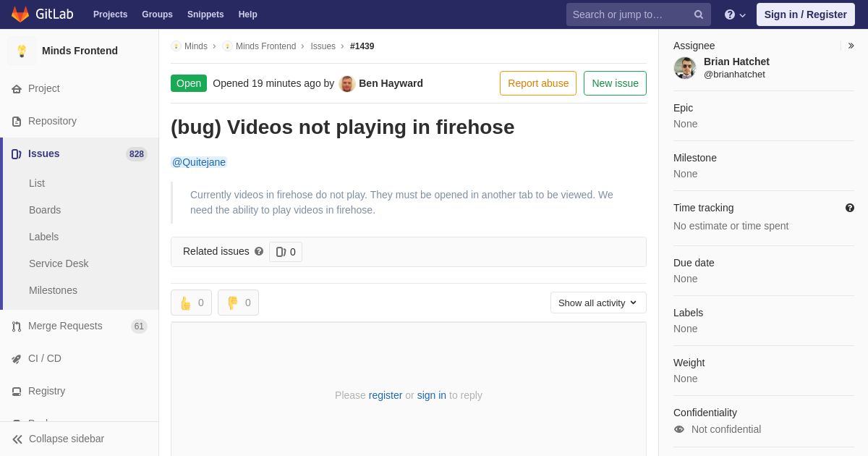The width and height of the screenshot is (868, 456).
Task: Open the Projects menu
Action: pyautogui.click(x=110, y=14)
